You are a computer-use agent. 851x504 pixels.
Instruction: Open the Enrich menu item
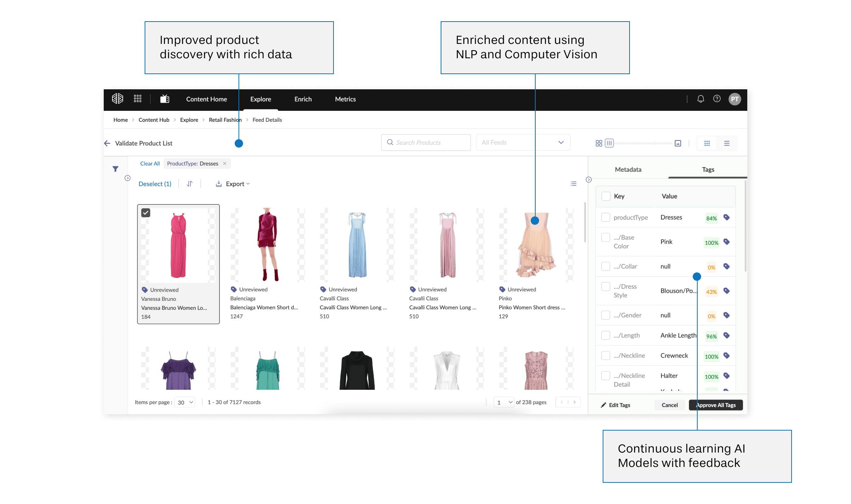[303, 99]
